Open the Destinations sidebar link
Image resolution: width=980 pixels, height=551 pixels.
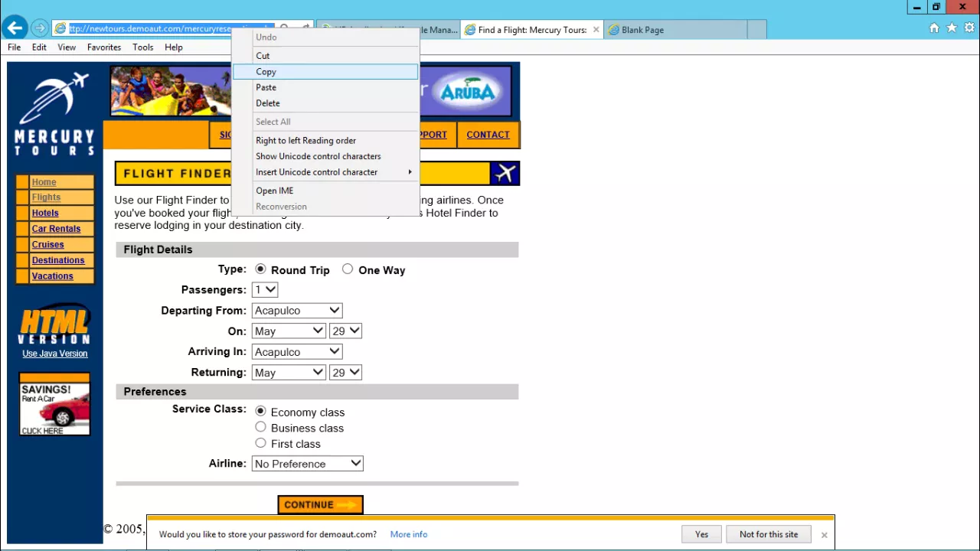(x=58, y=260)
